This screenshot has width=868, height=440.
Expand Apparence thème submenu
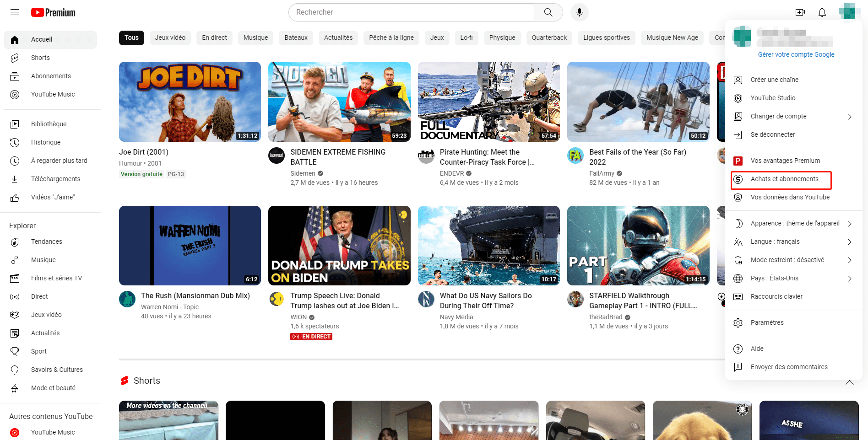[x=794, y=223]
